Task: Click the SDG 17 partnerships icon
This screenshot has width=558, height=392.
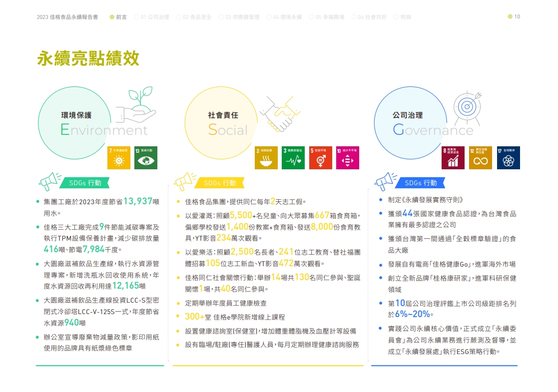Action: [509, 158]
